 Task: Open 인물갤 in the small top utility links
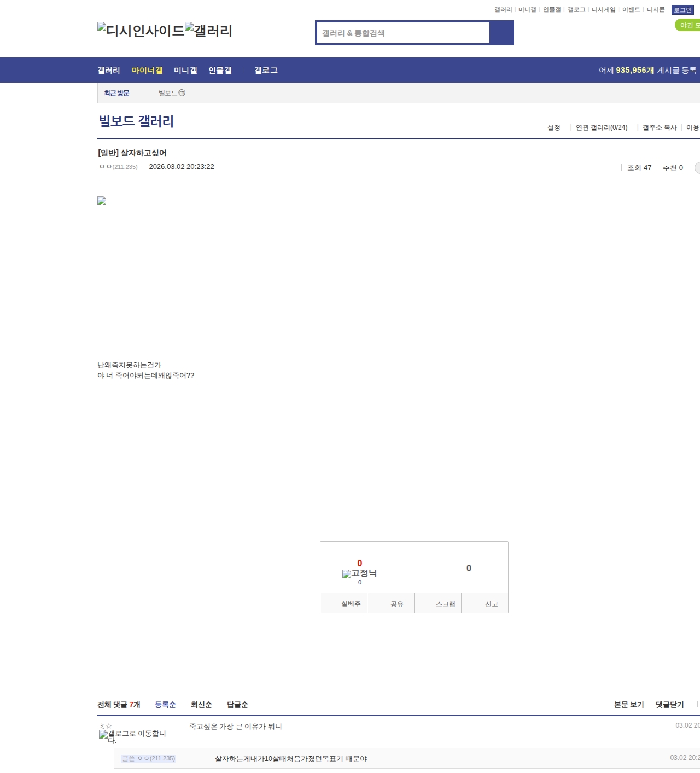pos(552,10)
